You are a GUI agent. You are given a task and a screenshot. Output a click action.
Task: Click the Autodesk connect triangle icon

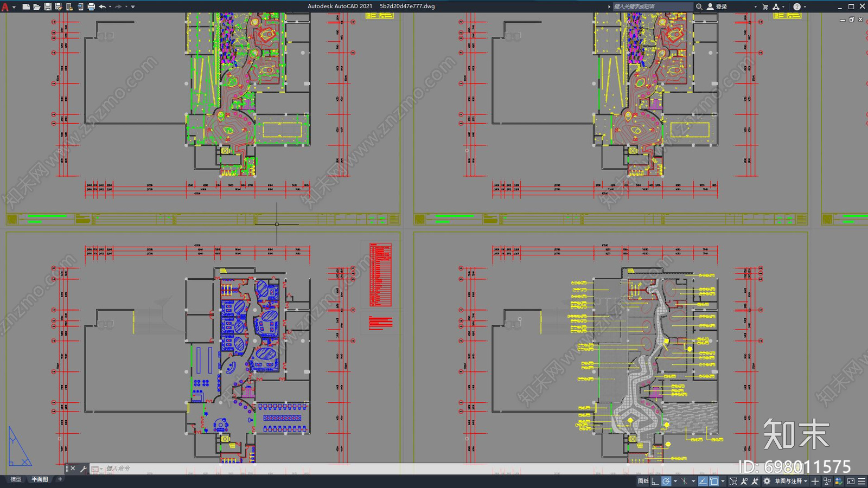click(776, 7)
